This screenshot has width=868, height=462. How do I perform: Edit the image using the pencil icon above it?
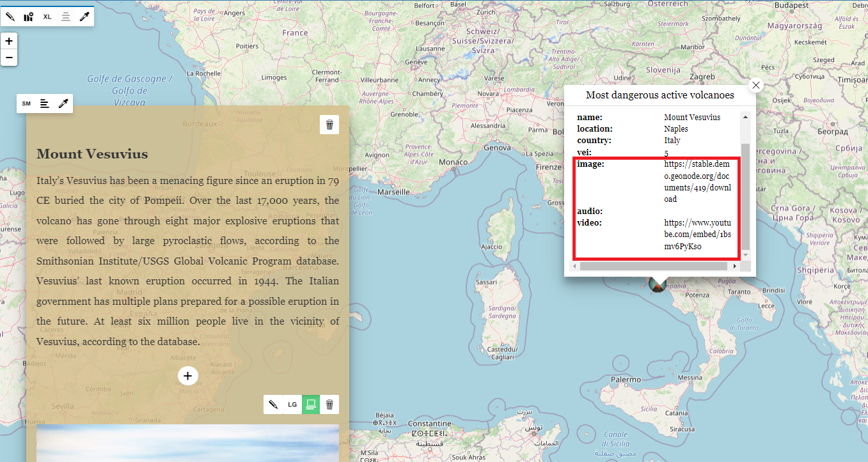coord(274,404)
